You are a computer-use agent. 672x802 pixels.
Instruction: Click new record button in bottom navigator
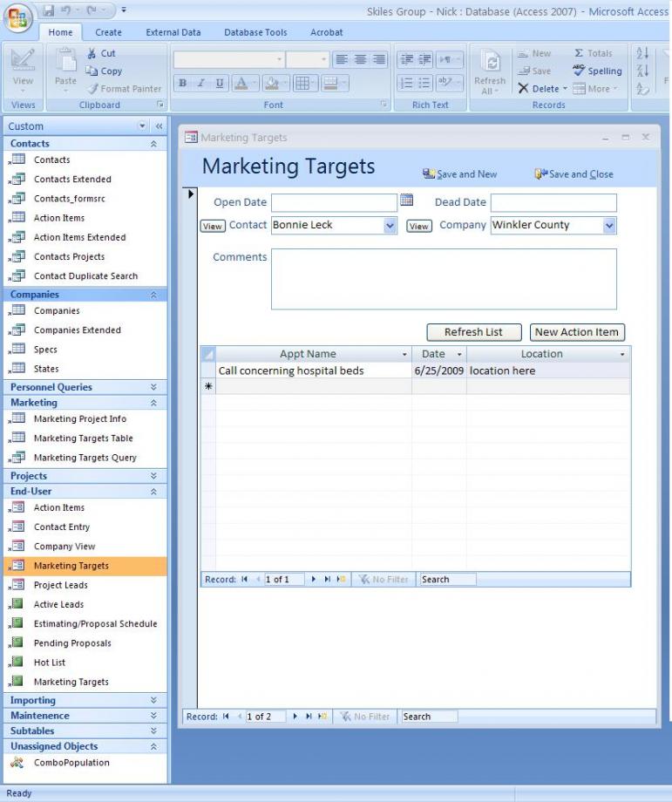point(322,717)
